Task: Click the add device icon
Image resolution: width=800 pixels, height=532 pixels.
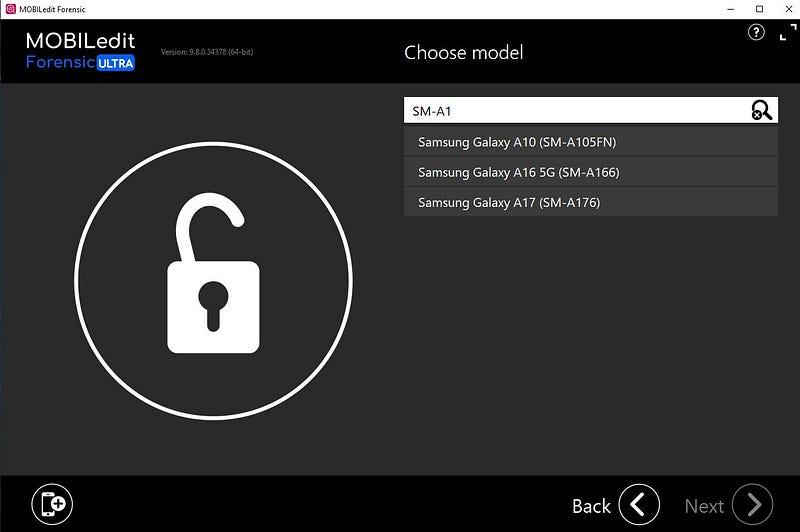Action: [x=52, y=504]
